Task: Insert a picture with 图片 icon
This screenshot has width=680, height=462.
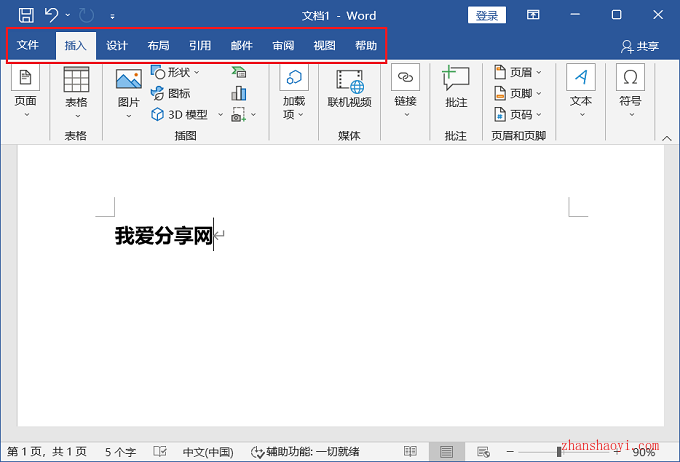Action: (129, 80)
